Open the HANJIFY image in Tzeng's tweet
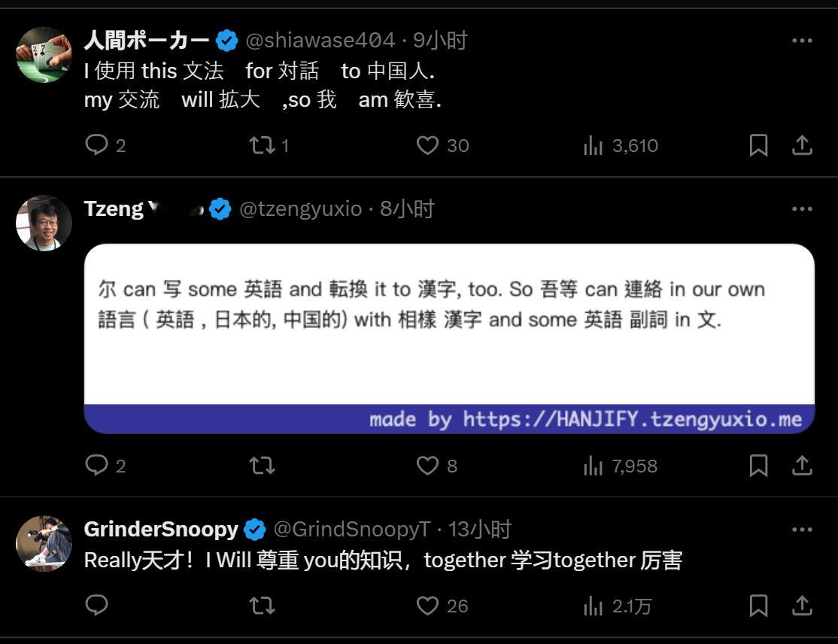Image resolution: width=838 pixels, height=644 pixels. tap(449, 339)
